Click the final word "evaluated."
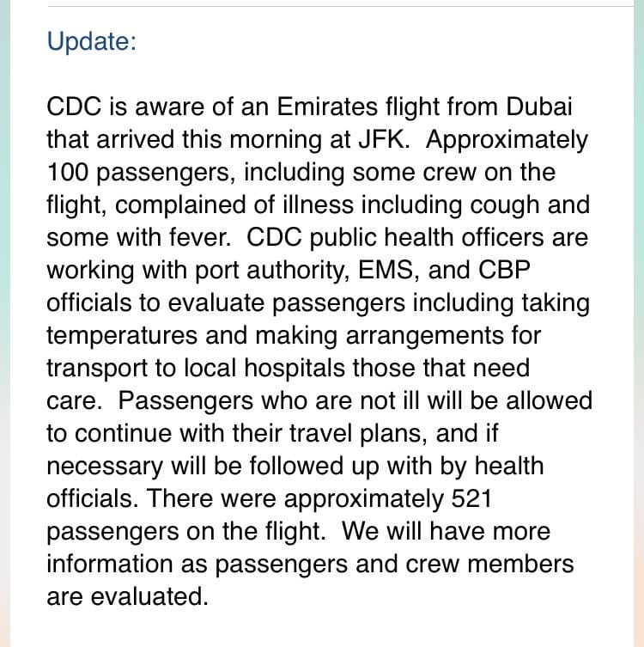 [149, 596]
